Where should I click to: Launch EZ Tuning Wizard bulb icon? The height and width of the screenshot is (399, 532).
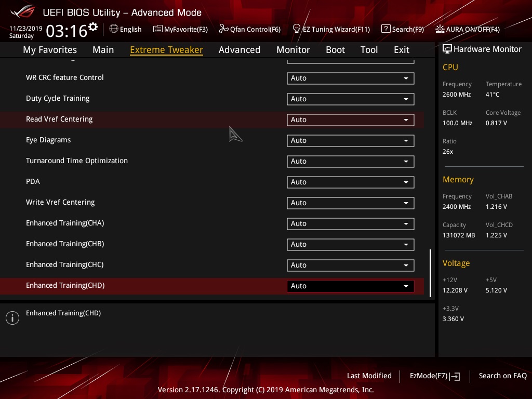point(297,29)
